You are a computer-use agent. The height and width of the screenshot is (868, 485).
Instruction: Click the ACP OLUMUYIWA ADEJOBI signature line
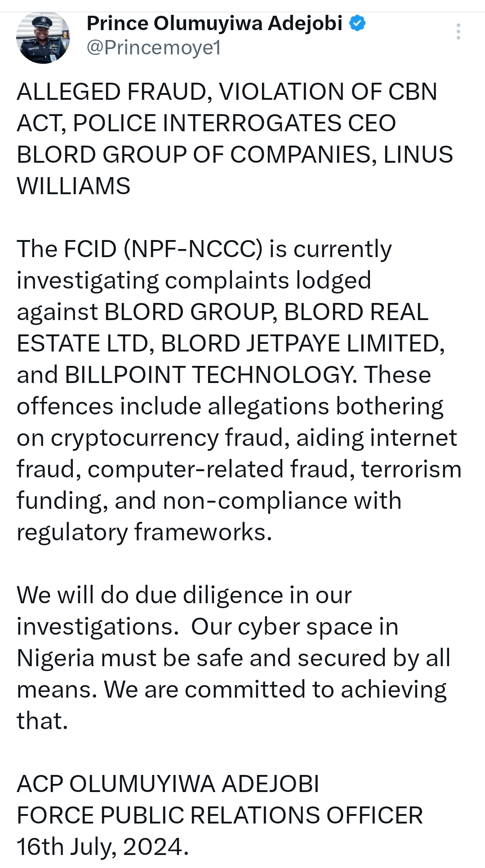point(168,784)
